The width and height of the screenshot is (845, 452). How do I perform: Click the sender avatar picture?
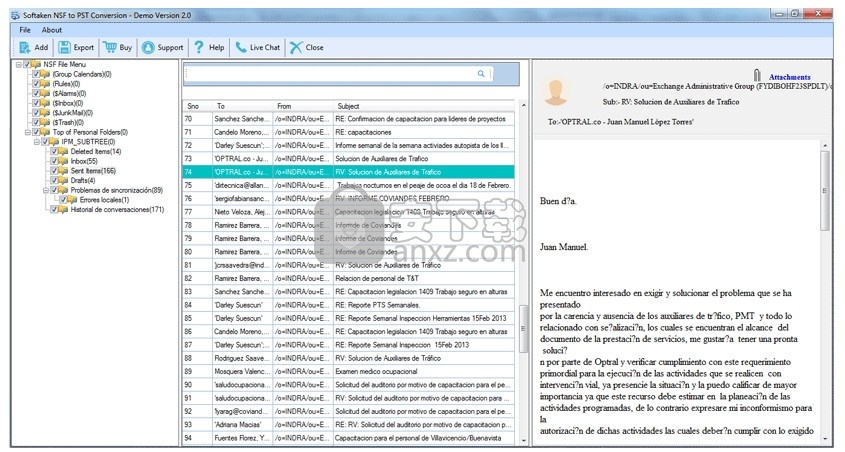point(556,92)
